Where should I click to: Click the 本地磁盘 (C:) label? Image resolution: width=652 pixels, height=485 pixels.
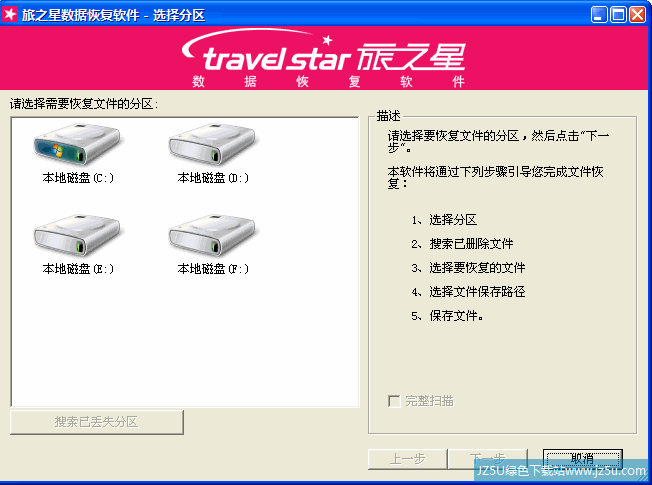click(x=78, y=178)
